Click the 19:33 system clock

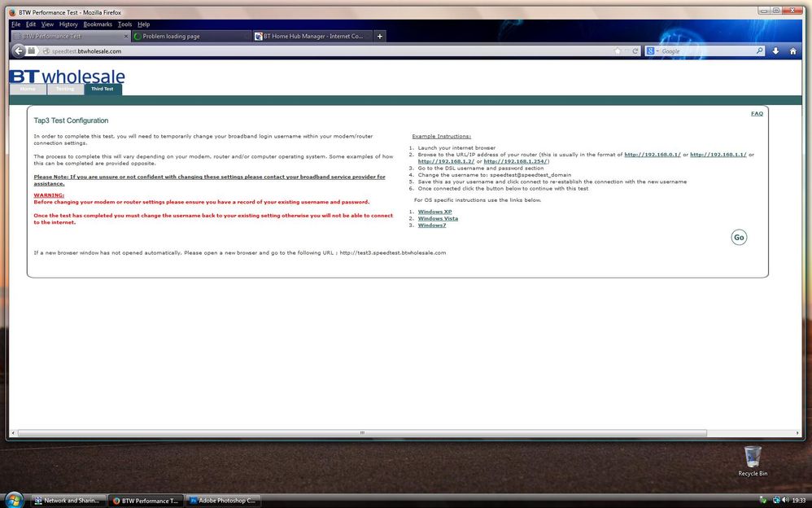tap(799, 500)
